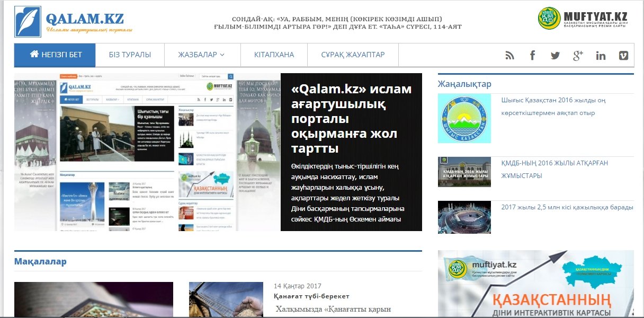This screenshot has width=644, height=318.
Task: Click the date 14 Қаңтар 2017
Action: (x=298, y=286)
